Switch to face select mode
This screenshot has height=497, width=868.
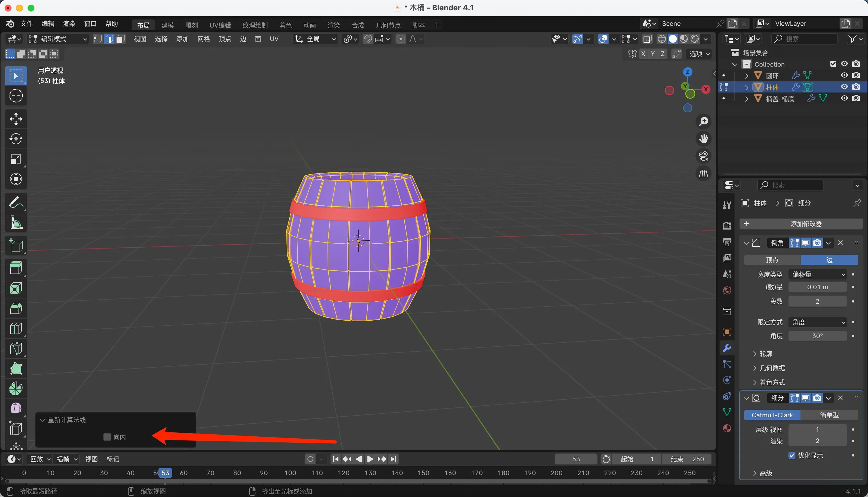(120, 39)
